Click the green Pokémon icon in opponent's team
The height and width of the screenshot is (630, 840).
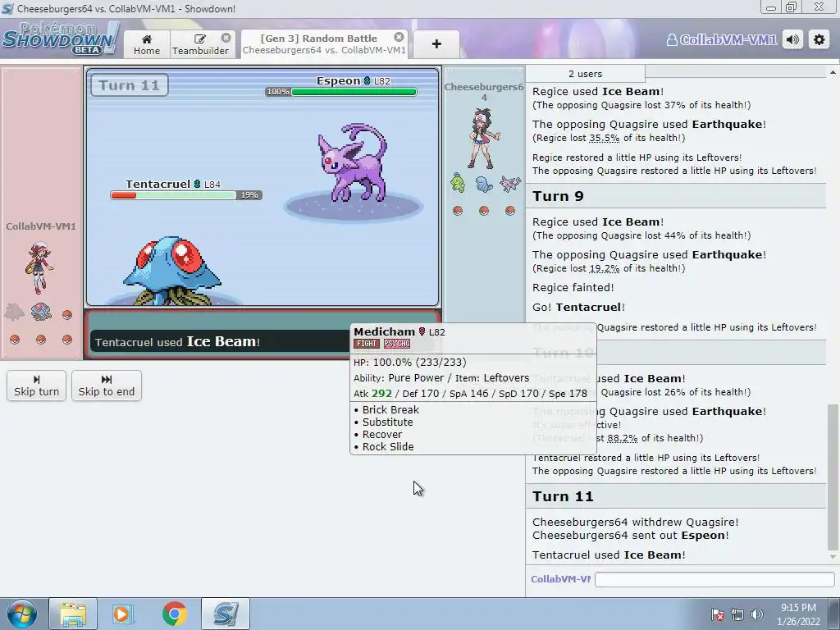[458, 183]
